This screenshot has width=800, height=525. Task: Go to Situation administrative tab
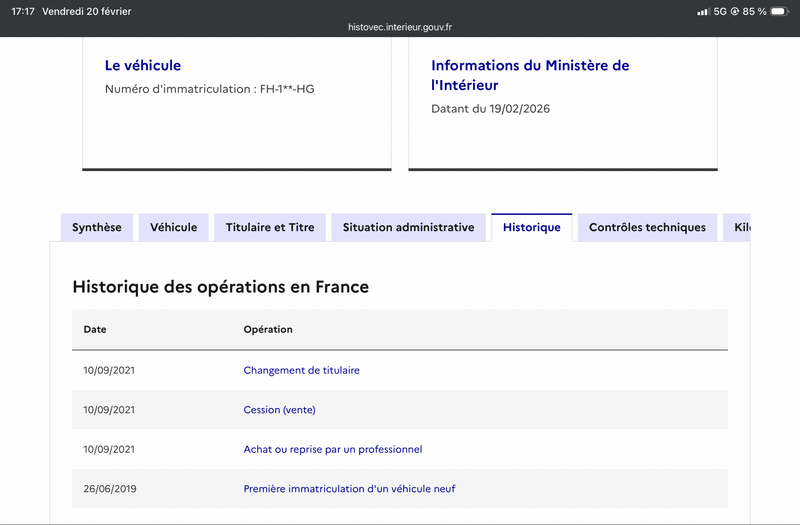pyautogui.click(x=408, y=227)
